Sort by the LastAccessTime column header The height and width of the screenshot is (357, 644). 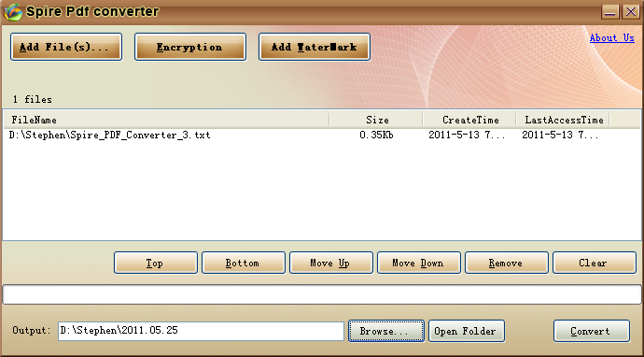563,120
